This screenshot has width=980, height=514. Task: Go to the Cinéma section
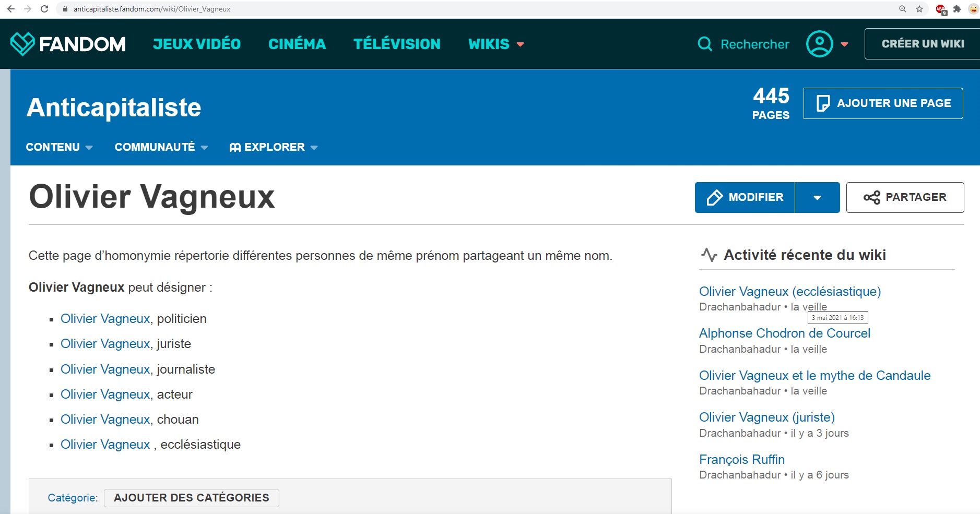coord(297,44)
